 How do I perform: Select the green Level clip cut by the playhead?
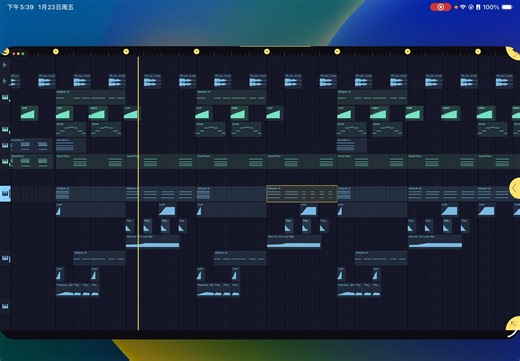pyautogui.click(x=132, y=113)
